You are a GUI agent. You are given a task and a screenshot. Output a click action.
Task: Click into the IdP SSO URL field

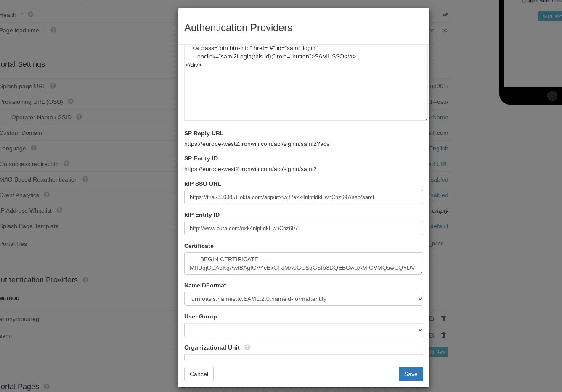pos(304,197)
